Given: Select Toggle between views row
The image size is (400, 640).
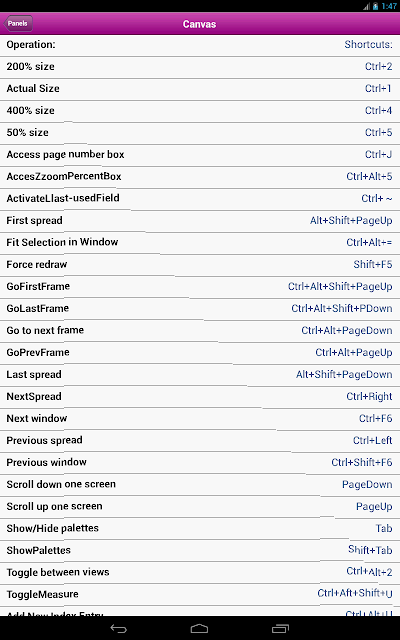Looking at the screenshot, I should tap(200, 574).
